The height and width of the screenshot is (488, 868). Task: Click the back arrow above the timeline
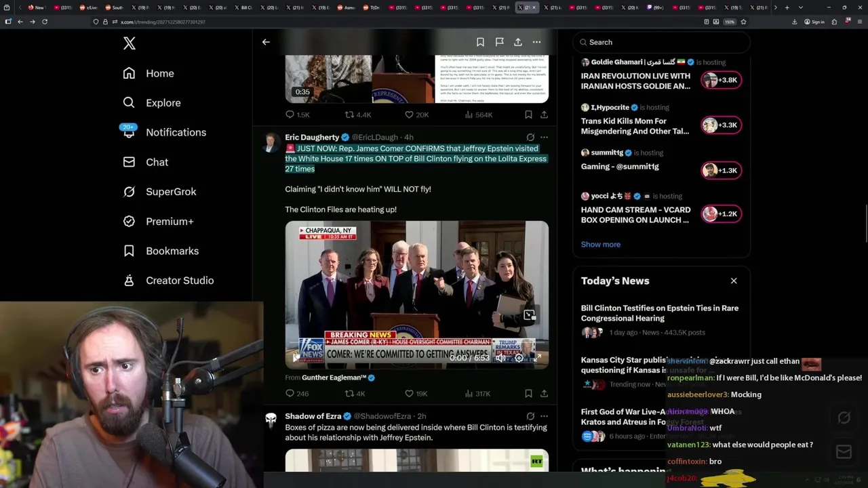(x=266, y=42)
